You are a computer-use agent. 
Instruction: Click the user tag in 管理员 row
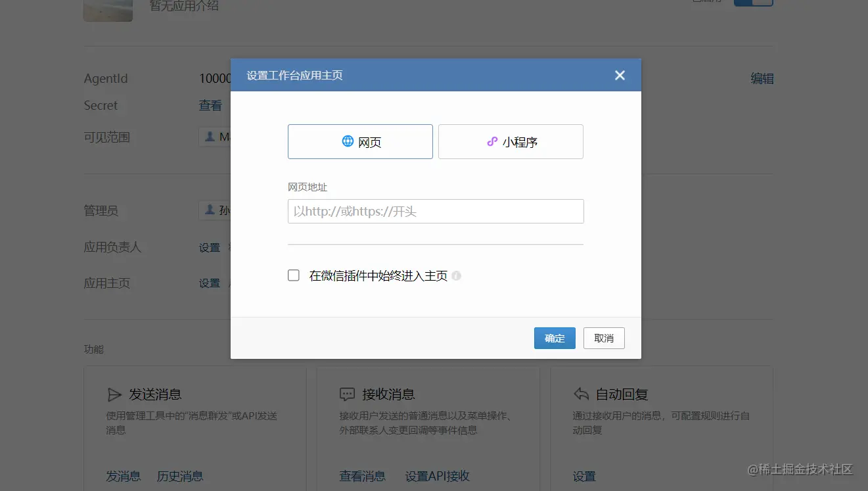(x=215, y=210)
